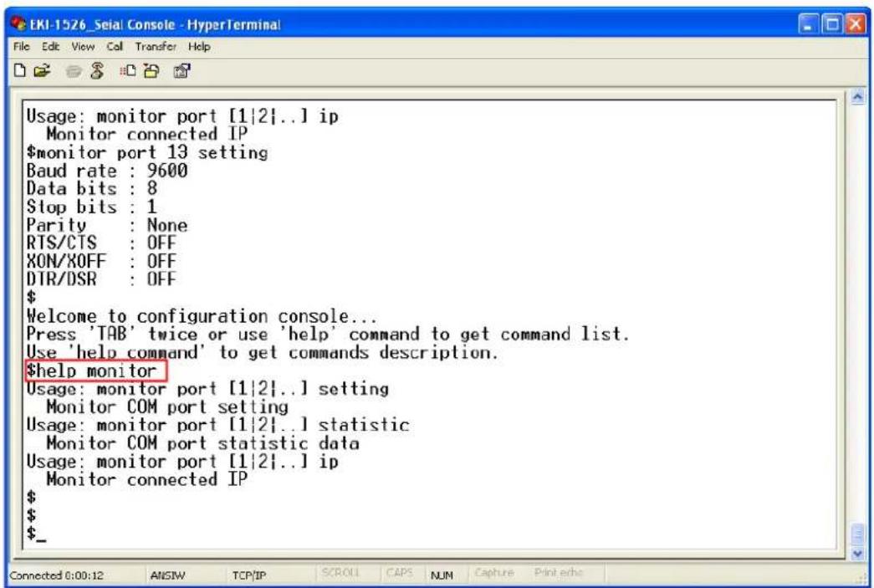Open the Help menu

(199, 46)
